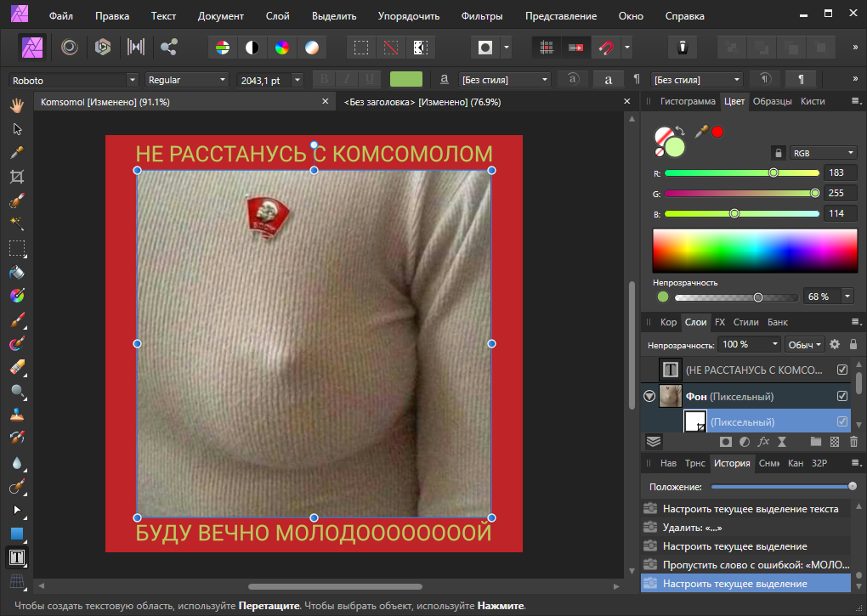Switch to the Образцы panel tab
867x616 pixels.
pyautogui.click(x=772, y=101)
